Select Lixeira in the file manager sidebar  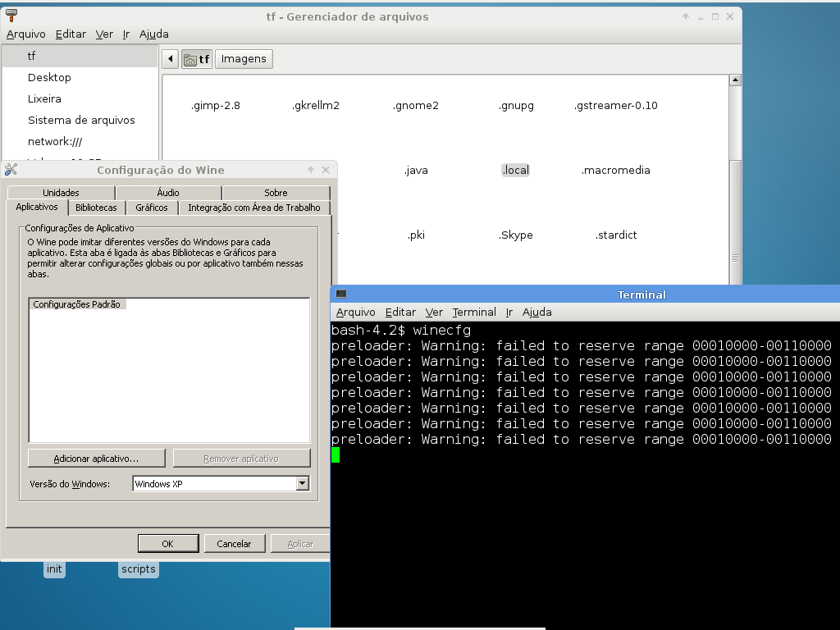pos(44,99)
